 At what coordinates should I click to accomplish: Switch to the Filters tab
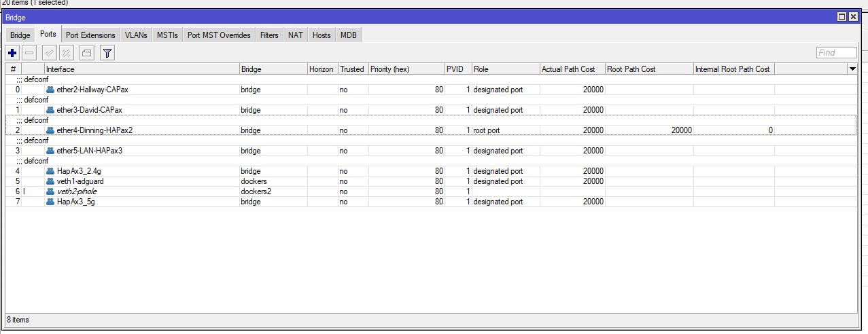(x=269, y=35)
